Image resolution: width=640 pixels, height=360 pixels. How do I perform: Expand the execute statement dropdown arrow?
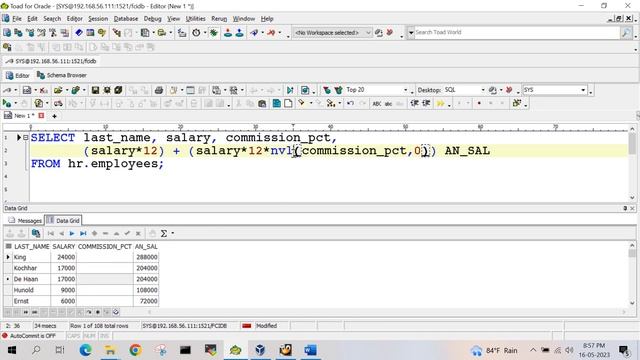point(16,103)
